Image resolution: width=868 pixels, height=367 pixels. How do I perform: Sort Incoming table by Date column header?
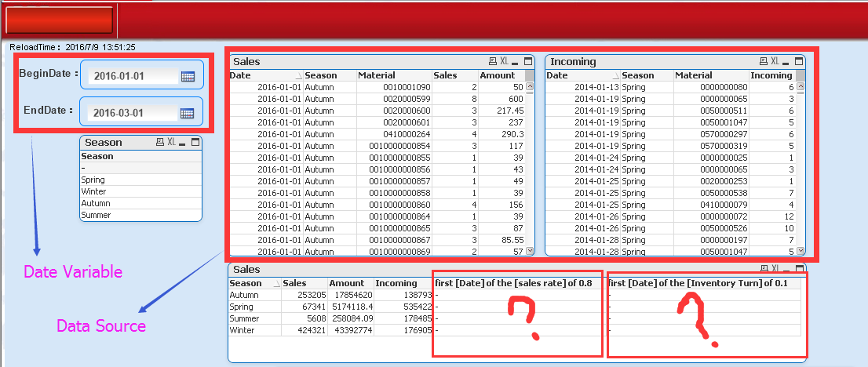557,75
